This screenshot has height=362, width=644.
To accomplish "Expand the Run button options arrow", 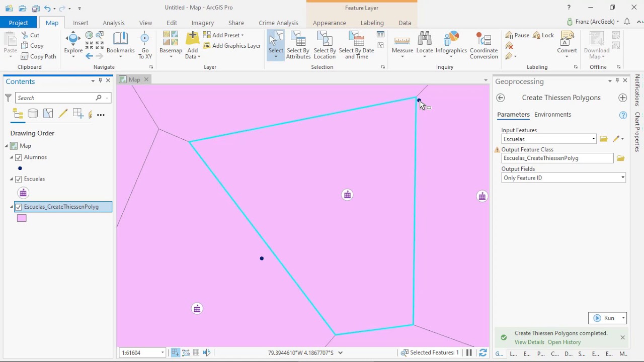I will (623, 318).
